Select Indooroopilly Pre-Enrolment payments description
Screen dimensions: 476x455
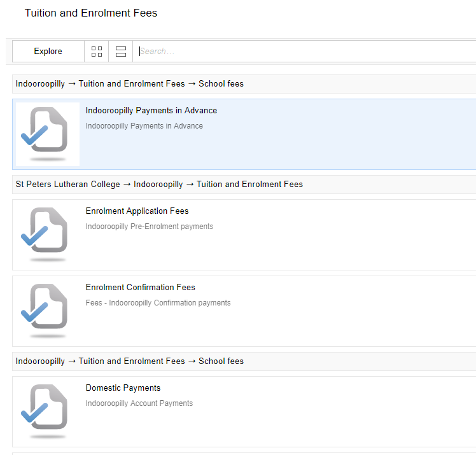tap(150, 227)
